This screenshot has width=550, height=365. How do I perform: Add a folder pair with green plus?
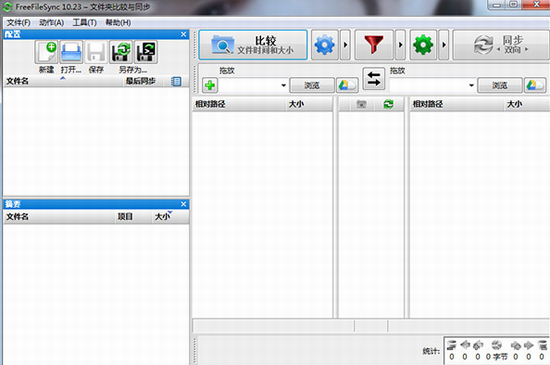click(210, 85)
